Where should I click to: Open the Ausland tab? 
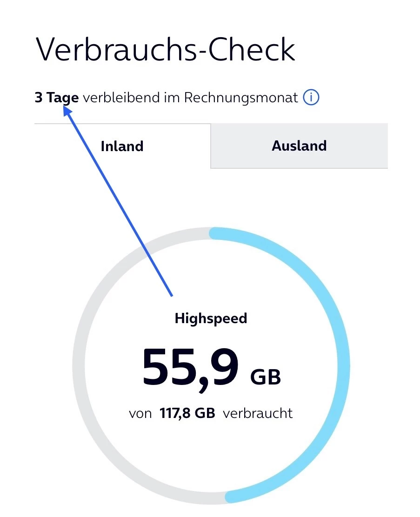299,146
